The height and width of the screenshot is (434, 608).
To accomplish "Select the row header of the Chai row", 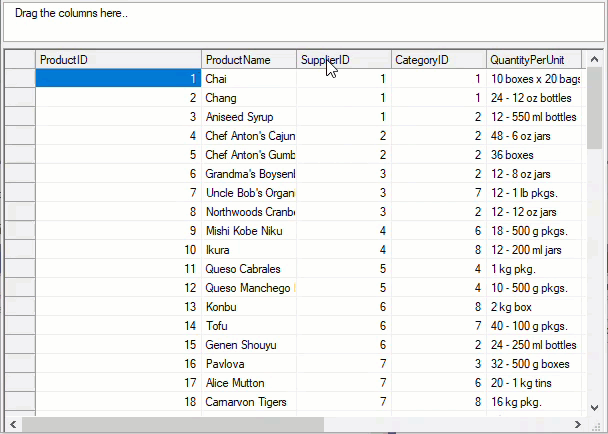I will pos(19,79).
